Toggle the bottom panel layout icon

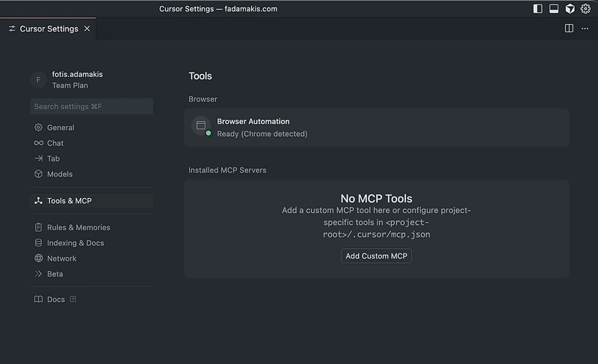[554, 9]
